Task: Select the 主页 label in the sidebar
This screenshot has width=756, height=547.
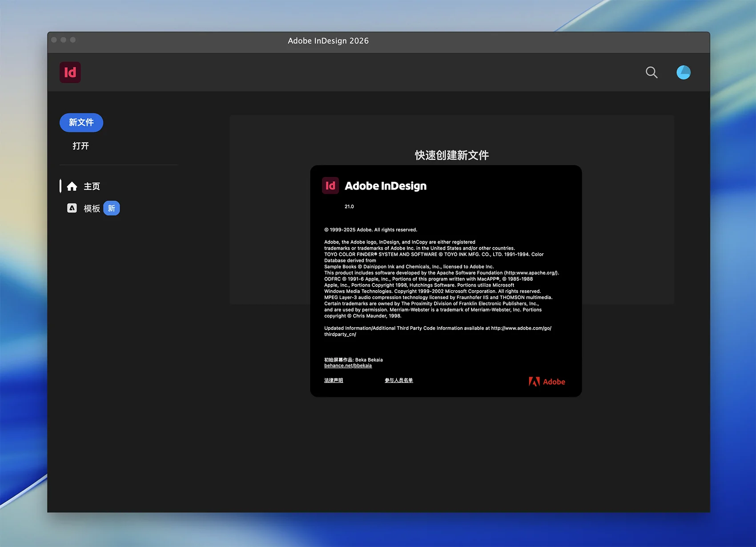Action: [x=92, y=186]
